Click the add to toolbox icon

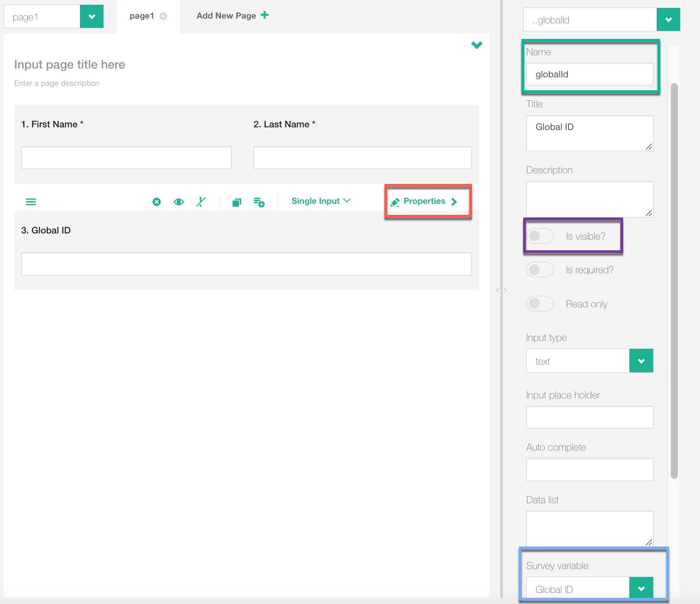point(259,203)
